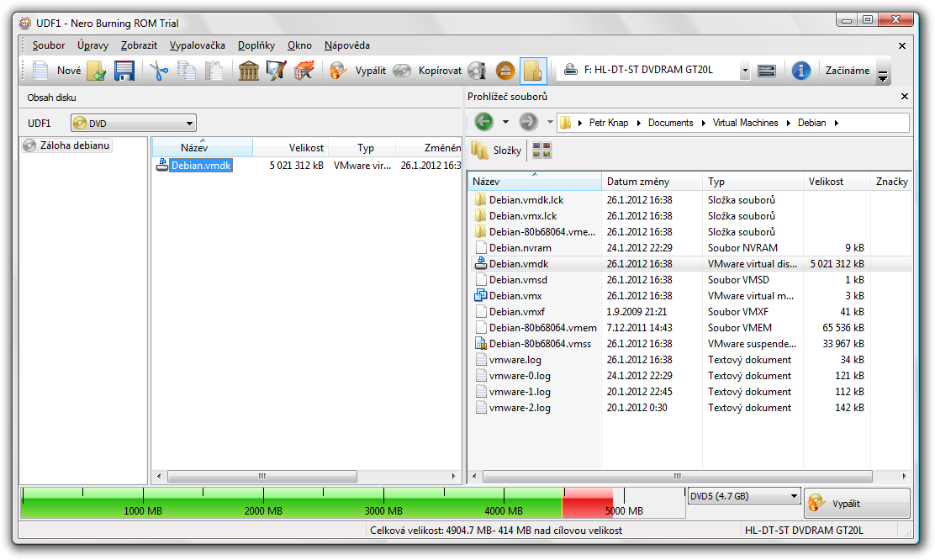Save compilation using the floppy disk icon
The width and height of the screenshot is (935, 560).
(x=124, y=71)
